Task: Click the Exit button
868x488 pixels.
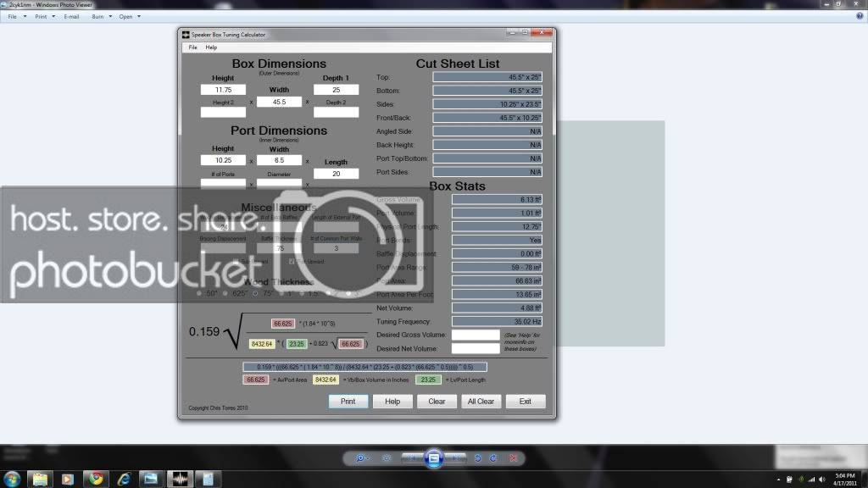Action: [x=526, y=401]
